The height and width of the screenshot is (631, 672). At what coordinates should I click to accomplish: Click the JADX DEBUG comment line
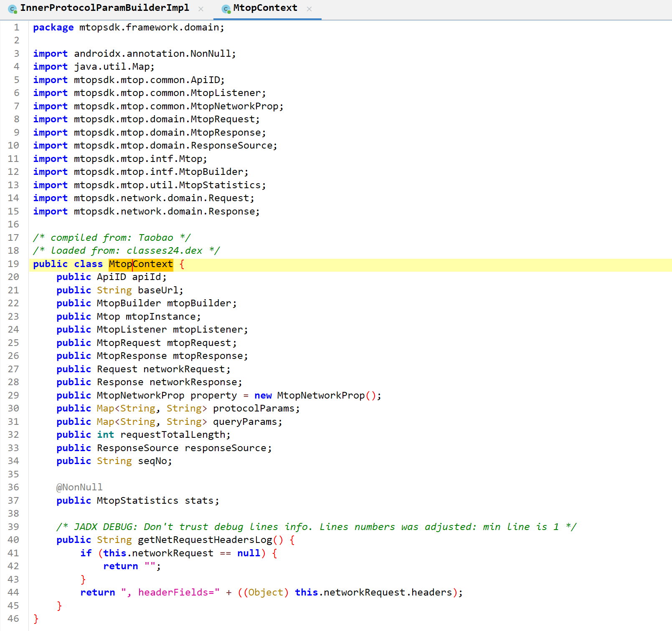[316, 527]
